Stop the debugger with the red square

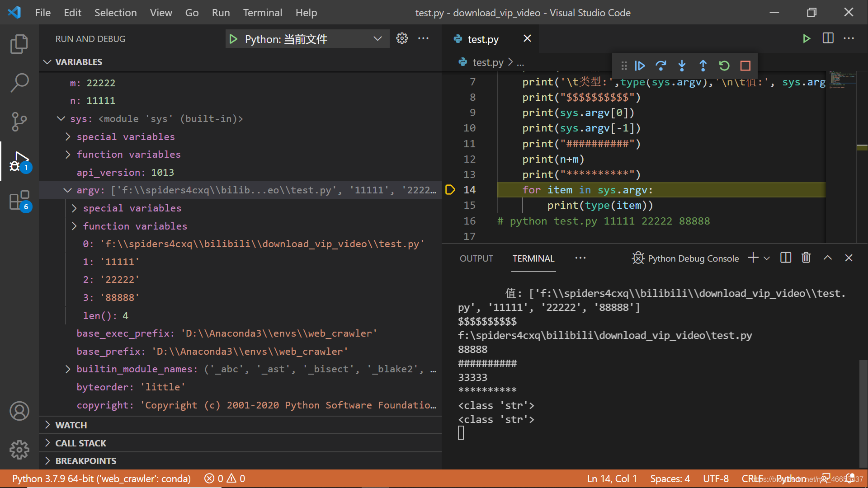tap(745, 66)
